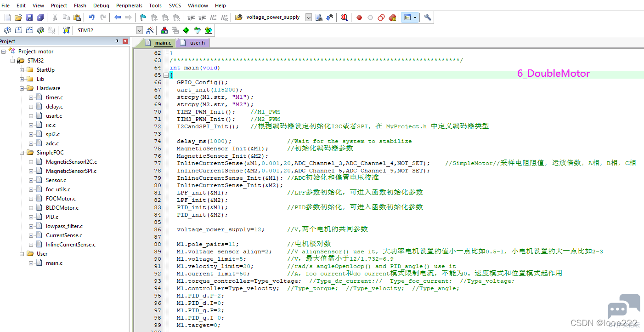
Task: Open the Peripherals menu
Action: tap(129, 6)
